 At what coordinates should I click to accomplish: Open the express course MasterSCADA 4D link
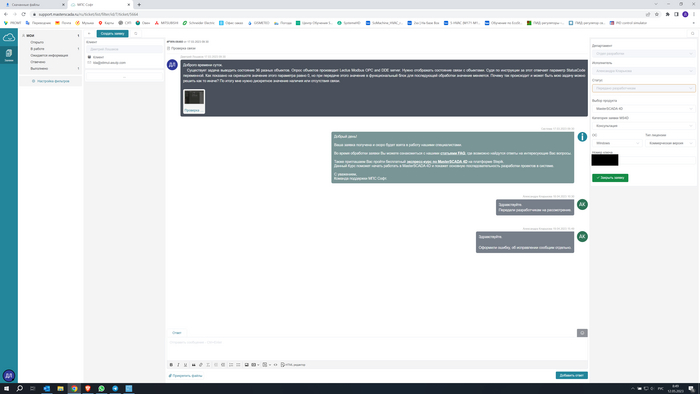[437, 162]
